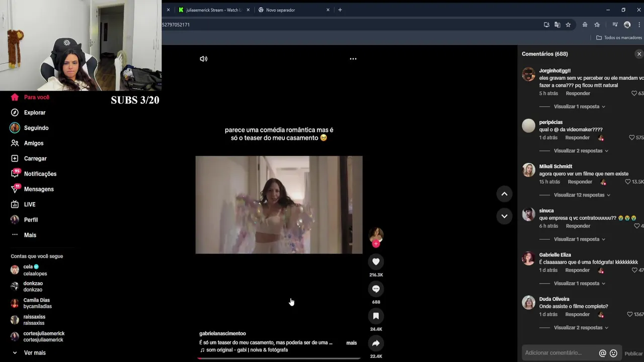Image resolution: width=644 pixels, height=362 pixels.
Task: Insert a mention with the @ icon
Action: pos(602,353)
